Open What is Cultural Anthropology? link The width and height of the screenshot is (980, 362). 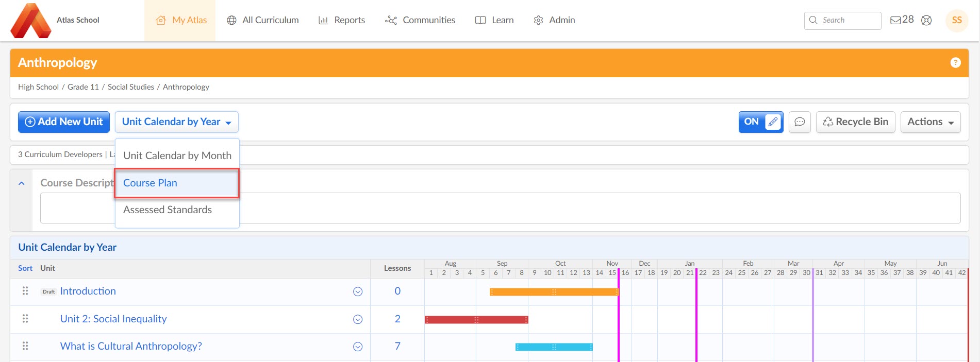click(x=131, y=346)
